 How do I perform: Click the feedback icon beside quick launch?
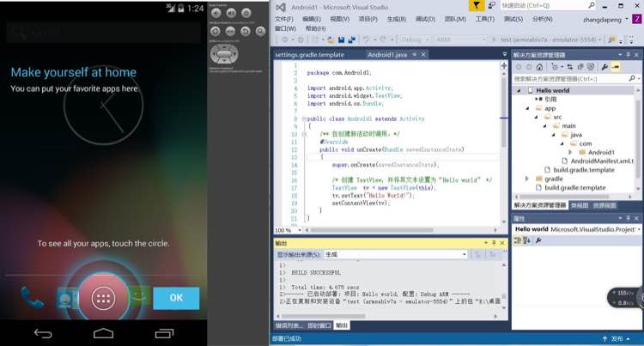click(x=492, y=6)
